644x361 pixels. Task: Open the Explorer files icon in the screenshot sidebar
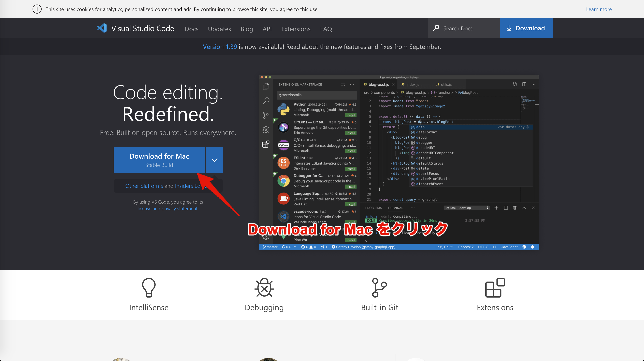(x=266, y=87)
